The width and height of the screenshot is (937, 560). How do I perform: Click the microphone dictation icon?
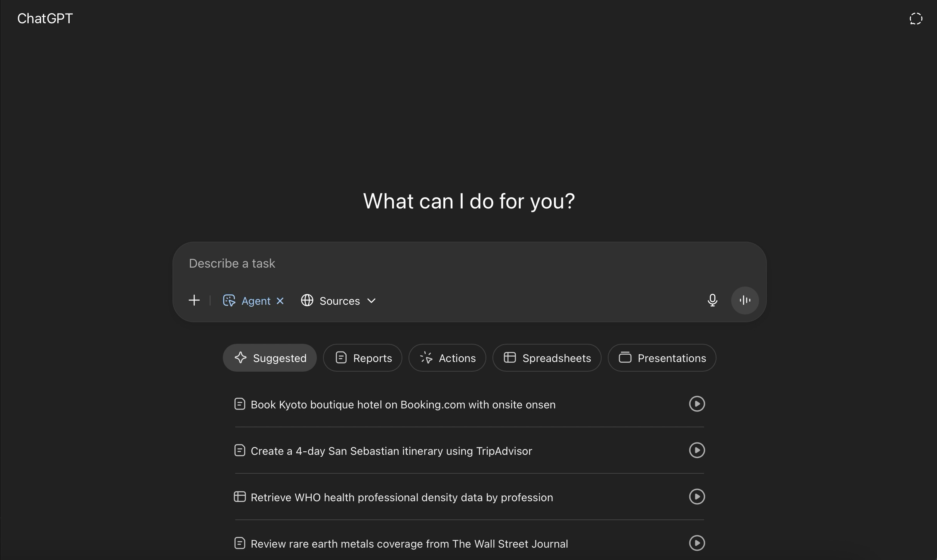click(712, 300)
